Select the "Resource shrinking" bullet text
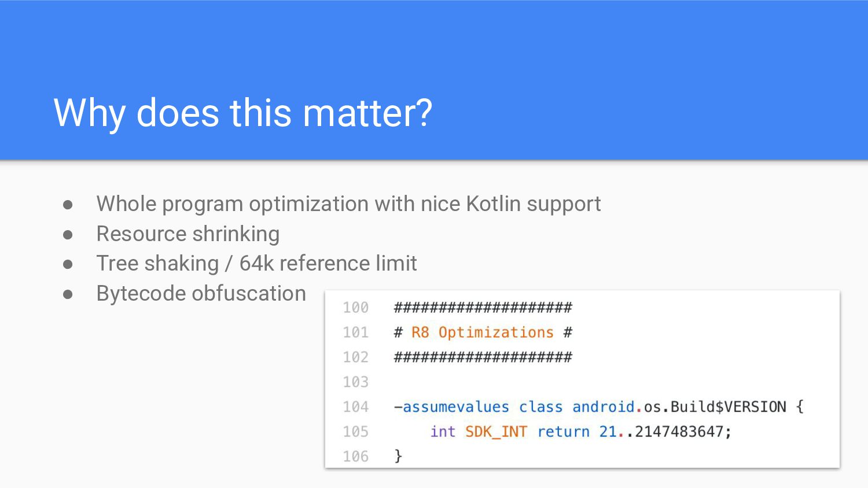 187,234
